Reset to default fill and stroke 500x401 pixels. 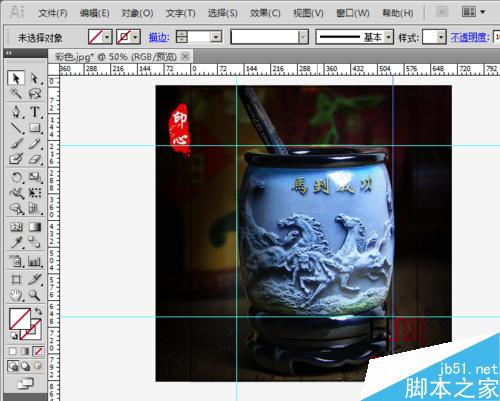point(13,335)
